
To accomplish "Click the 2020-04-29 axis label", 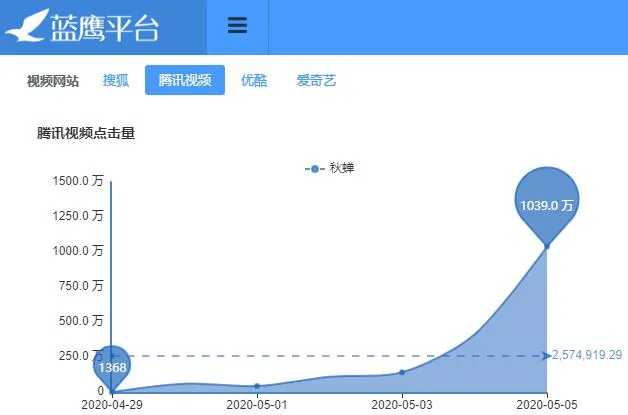I will 112,405.
